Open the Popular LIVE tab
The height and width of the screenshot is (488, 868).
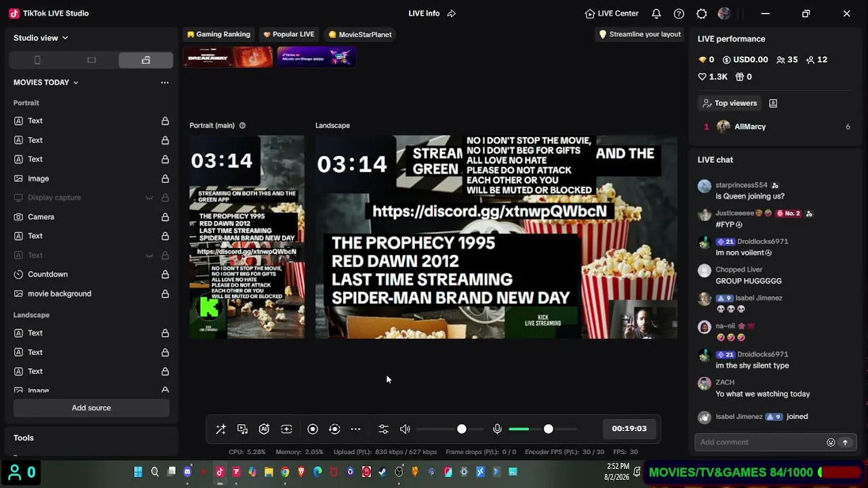pyautogui.click(x=289, y=35)
